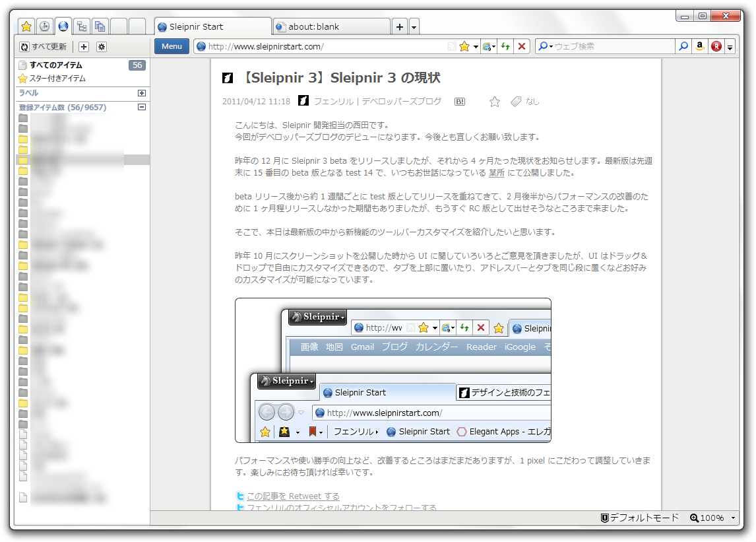This screenshot has width=756, height=542.
Task: Open the clipboard pages sidebar panel
Action: 100,26
